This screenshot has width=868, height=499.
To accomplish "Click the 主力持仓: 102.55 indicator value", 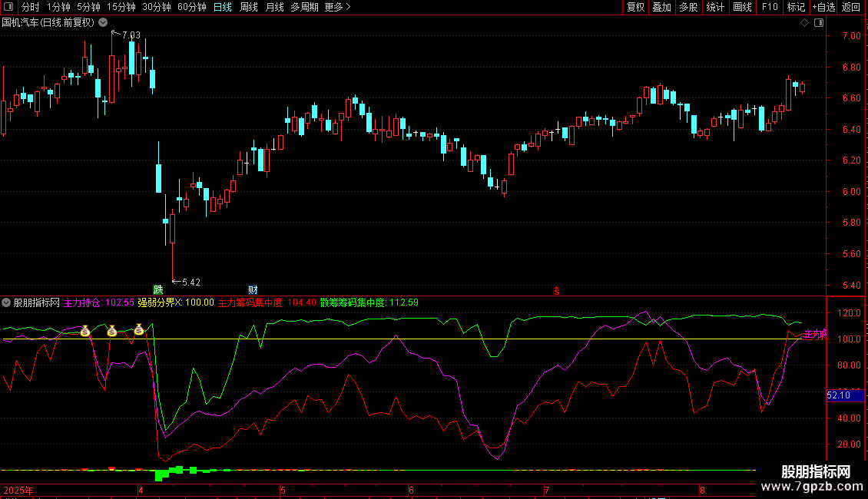I will coord(99,302).
